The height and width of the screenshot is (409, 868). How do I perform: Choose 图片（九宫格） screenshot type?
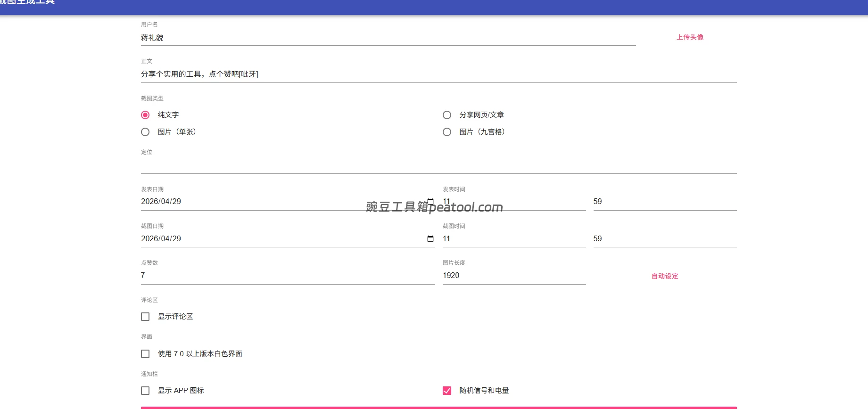pos(447,132)
